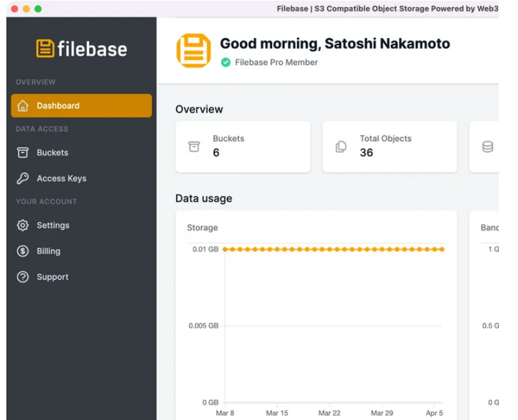
Task: Click the orange floppy disk avatar
Action: 193,51
